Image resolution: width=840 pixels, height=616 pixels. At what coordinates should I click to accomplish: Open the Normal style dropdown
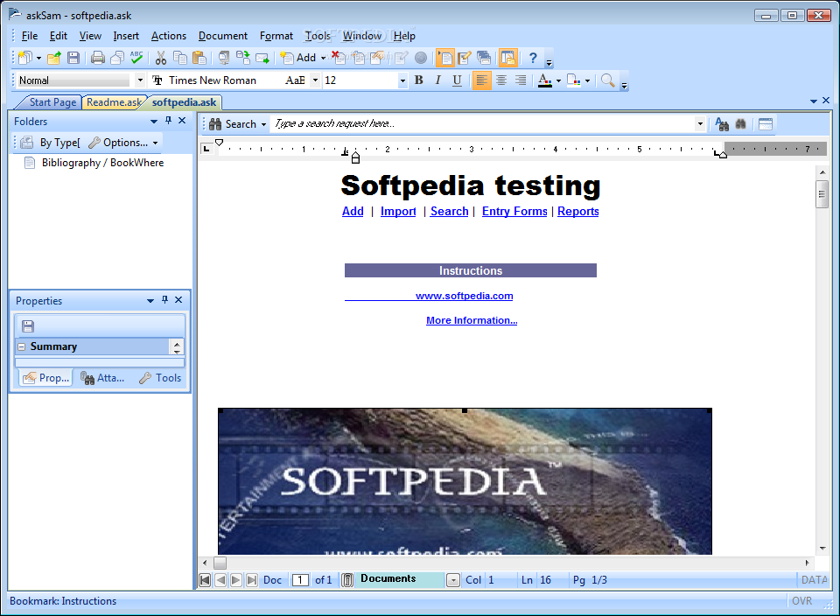[140, 80]
